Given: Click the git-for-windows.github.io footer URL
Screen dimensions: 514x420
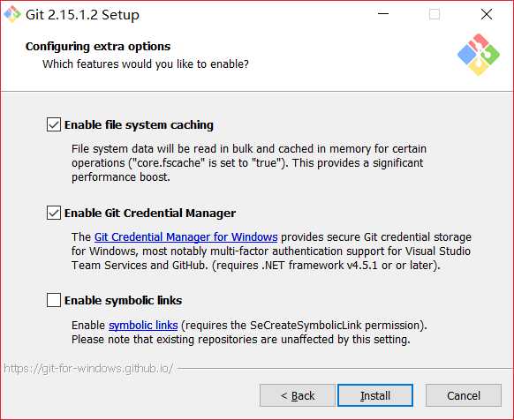Looking at the screenshot, I should point(88,369).
